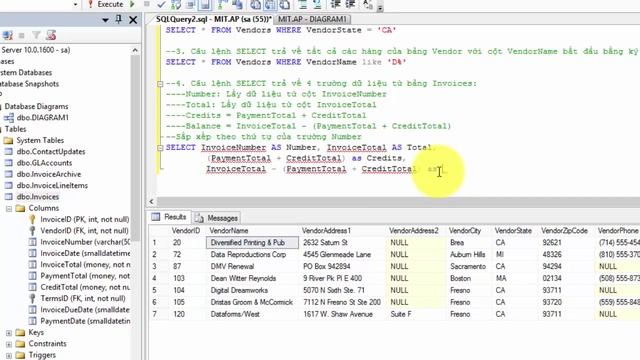Toggle Include Actual Execution Plan
This screenshot has height=360, width=640.
click(222, 4)
